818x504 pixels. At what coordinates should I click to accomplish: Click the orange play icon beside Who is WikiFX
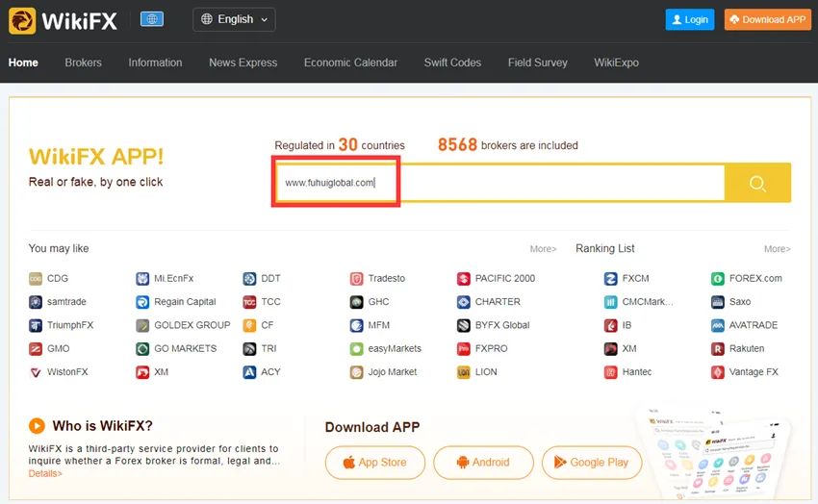coord(37,426)
